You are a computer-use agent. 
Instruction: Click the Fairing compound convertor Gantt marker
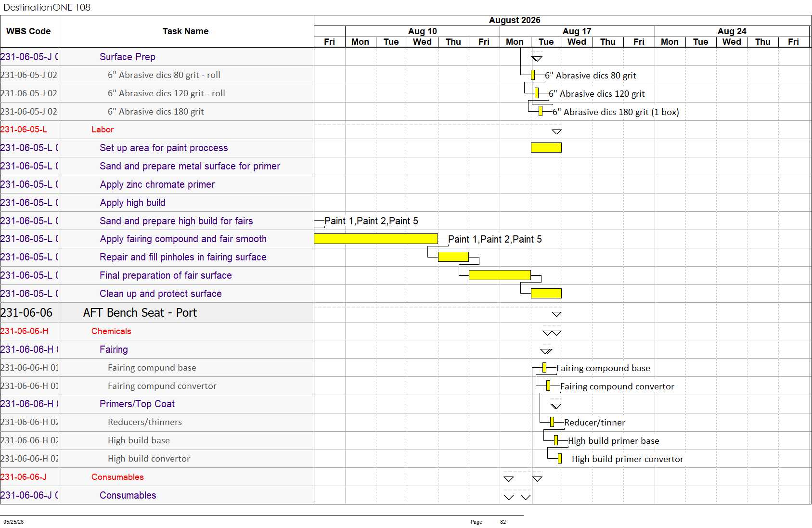click(x=548, y=386)
